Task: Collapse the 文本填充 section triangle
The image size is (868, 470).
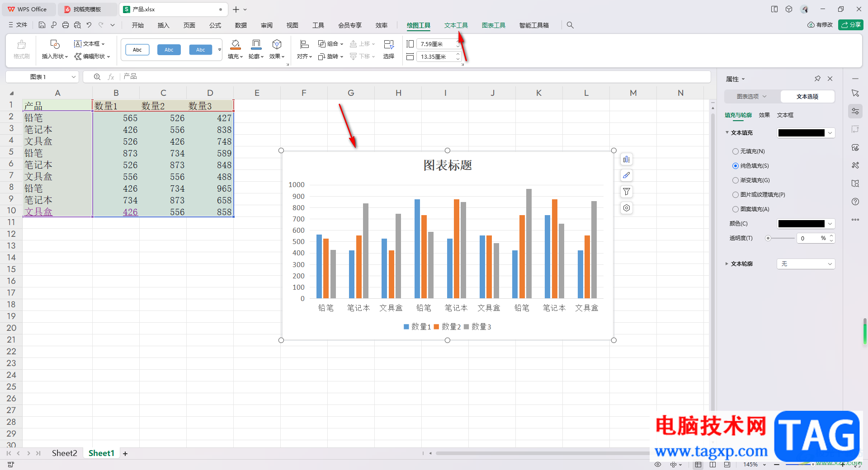Action: [x=727, y=133]
